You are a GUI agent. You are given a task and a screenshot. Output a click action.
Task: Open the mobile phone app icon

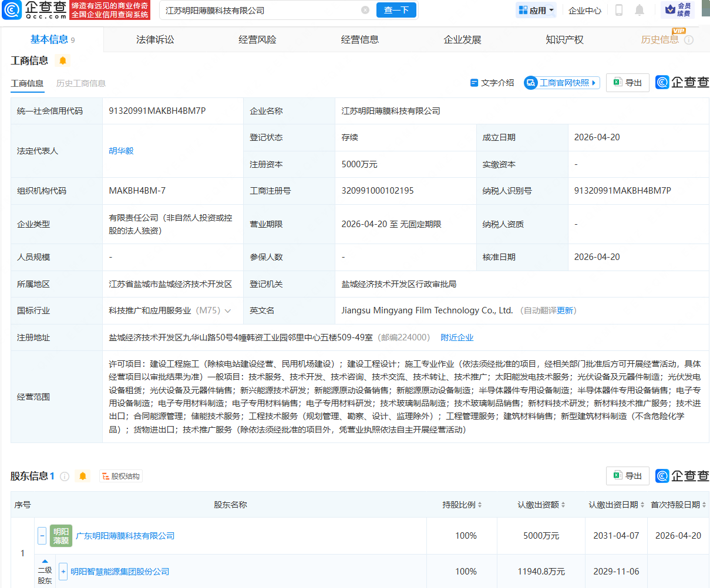click(x=619, y=10)
